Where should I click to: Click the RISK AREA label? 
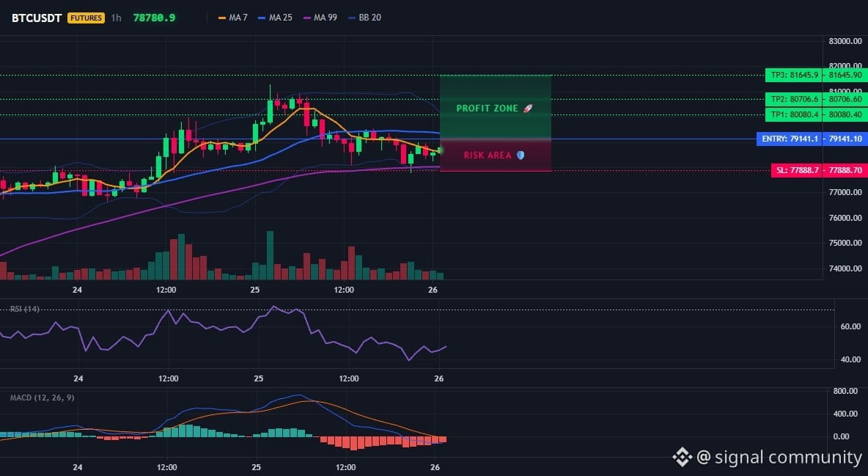click(x=488, y=155)
